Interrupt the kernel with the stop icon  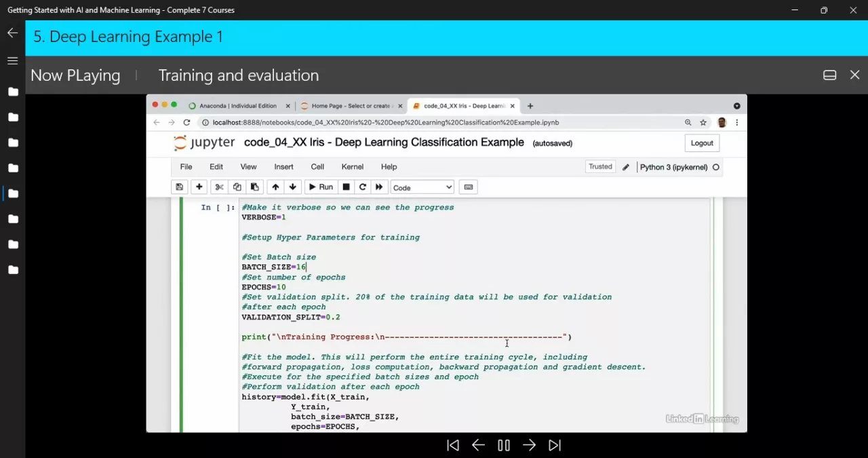tap(346, 187)
